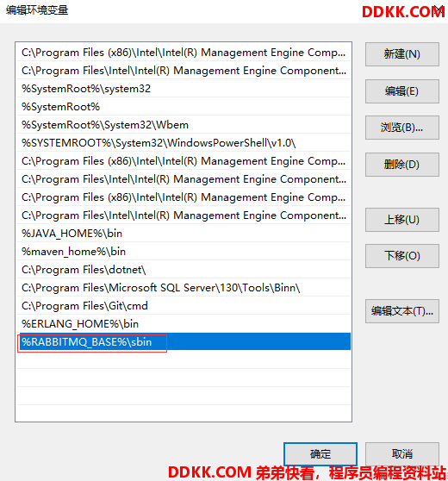The width and height of the screenshot is (448, 481).
Task: Select the %RABBITMQ_BASE%\sbin entry
Action: point(184,341)
